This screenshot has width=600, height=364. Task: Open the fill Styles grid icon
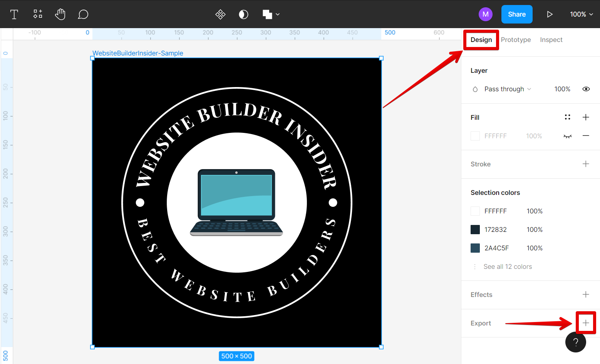pos(567,117)
